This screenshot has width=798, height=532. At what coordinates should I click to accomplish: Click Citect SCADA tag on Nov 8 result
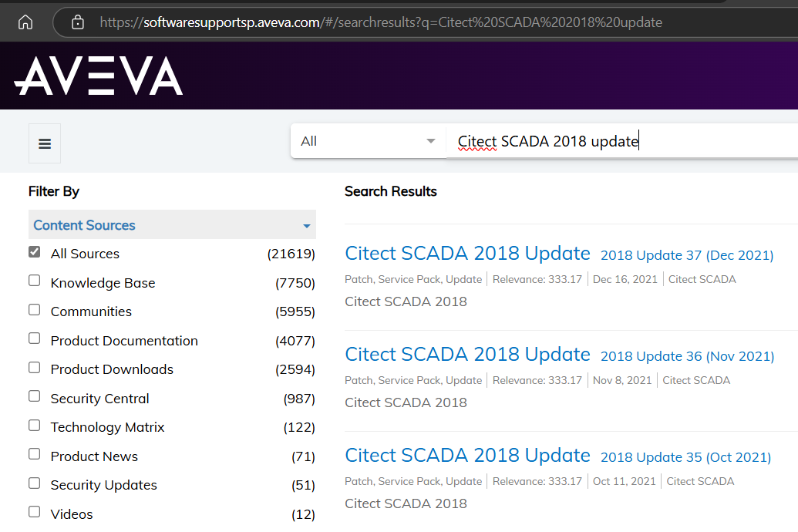696,380
